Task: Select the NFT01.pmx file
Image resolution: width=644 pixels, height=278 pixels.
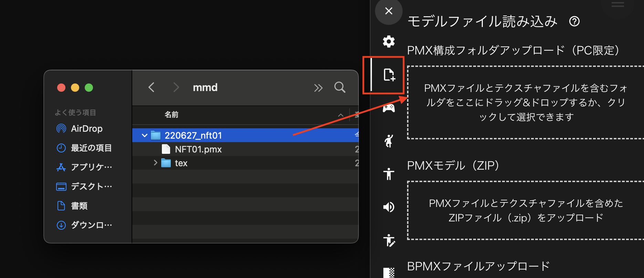Action: 198,149
